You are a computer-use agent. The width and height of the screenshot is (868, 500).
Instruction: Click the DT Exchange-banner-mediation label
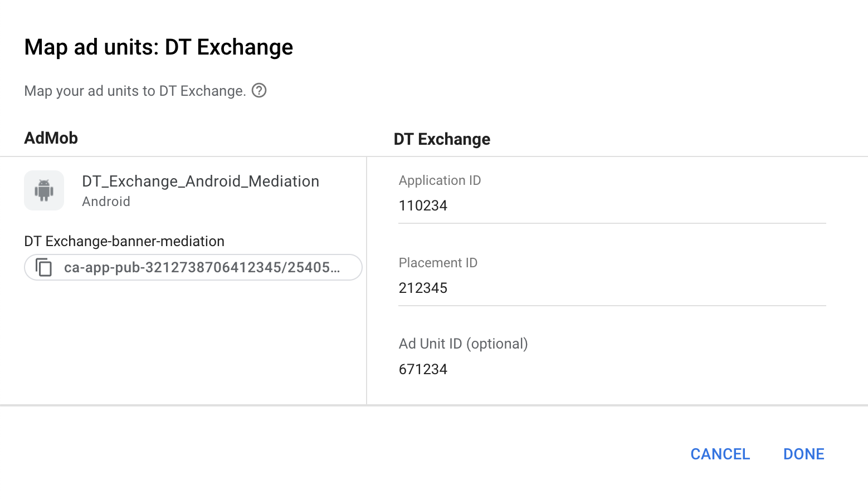point(124,241)
